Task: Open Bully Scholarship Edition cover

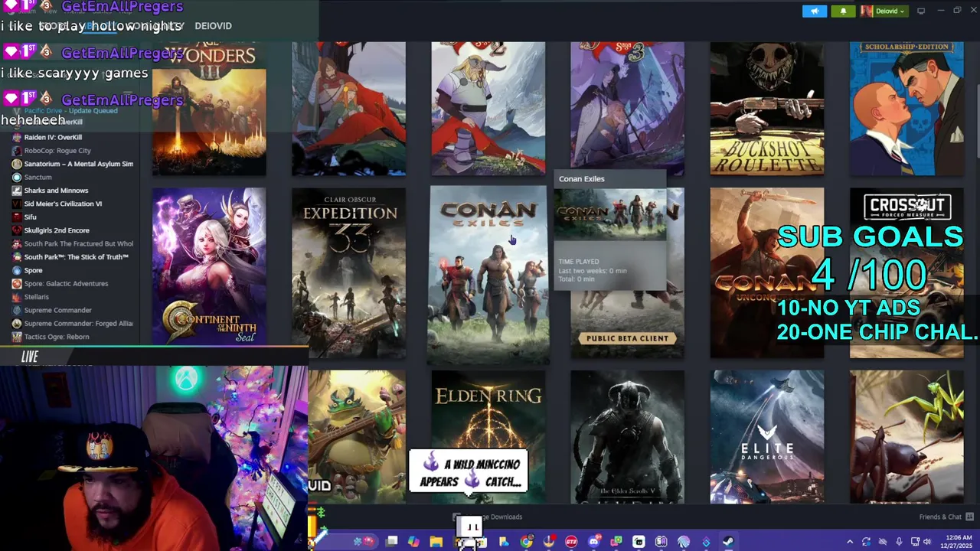Action: click(x=906, y=109)
